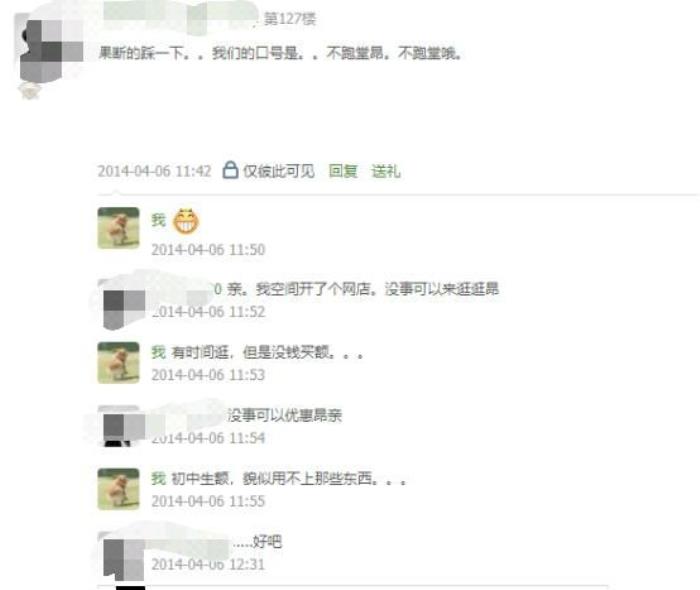Click the 第127楼 floor number
The width and height of the screenshot is (700, 590).
pos(290,19)
